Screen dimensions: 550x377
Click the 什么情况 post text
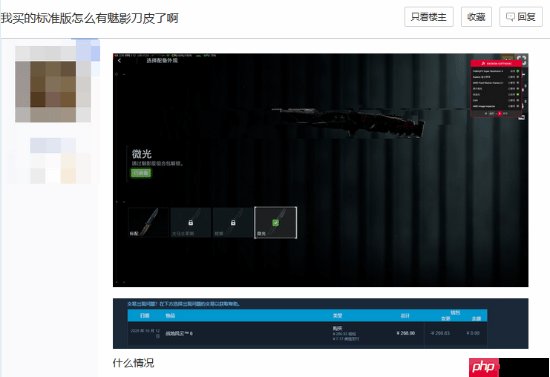click(x=133, y=363)
